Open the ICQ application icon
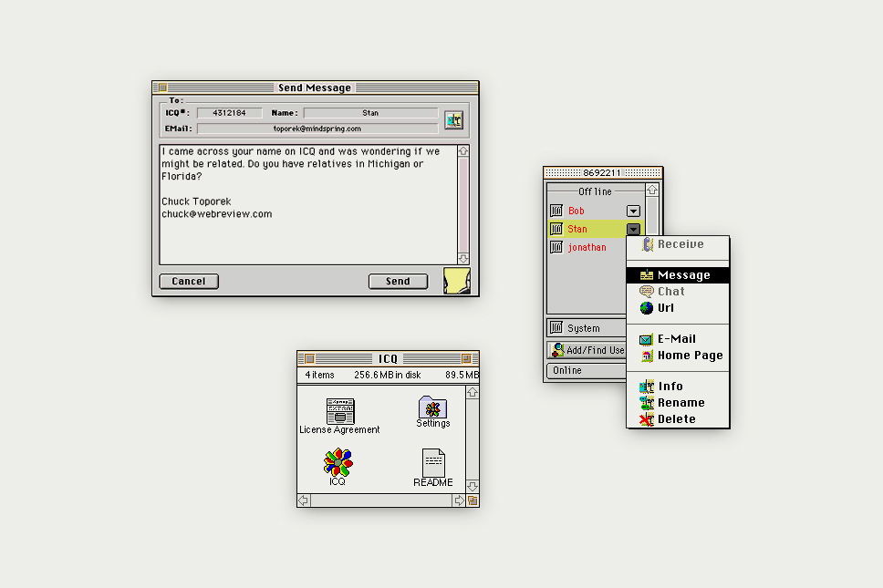883x588 pixels. (338, 462)
